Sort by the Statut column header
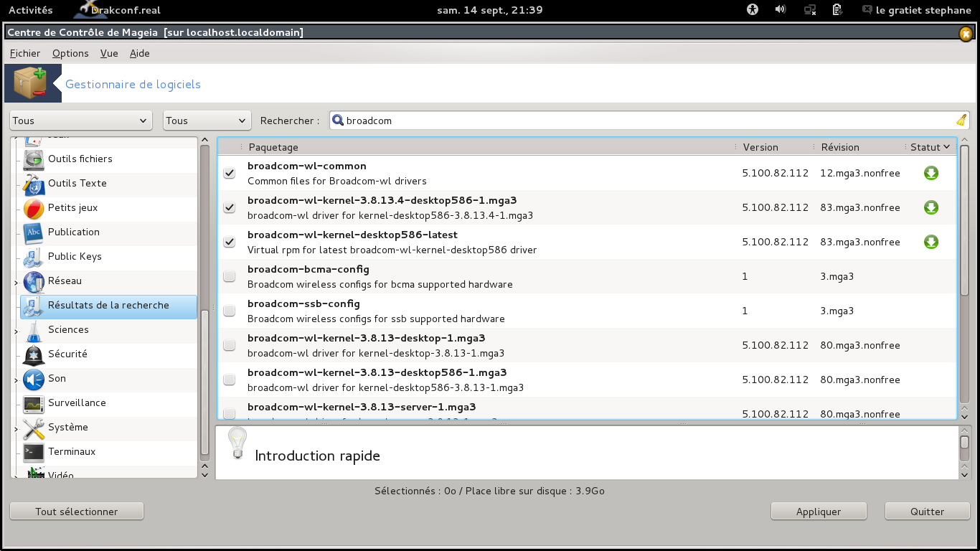 [x=930, y=147]
